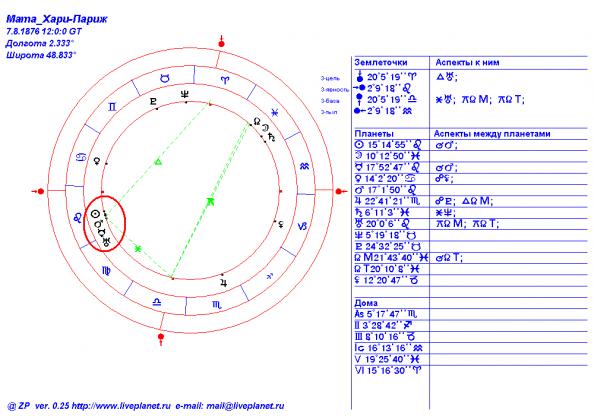Click the Libra glyph on the zodiac ring
594x416 pixels.
pyautogui.click(x=156, y=302)
